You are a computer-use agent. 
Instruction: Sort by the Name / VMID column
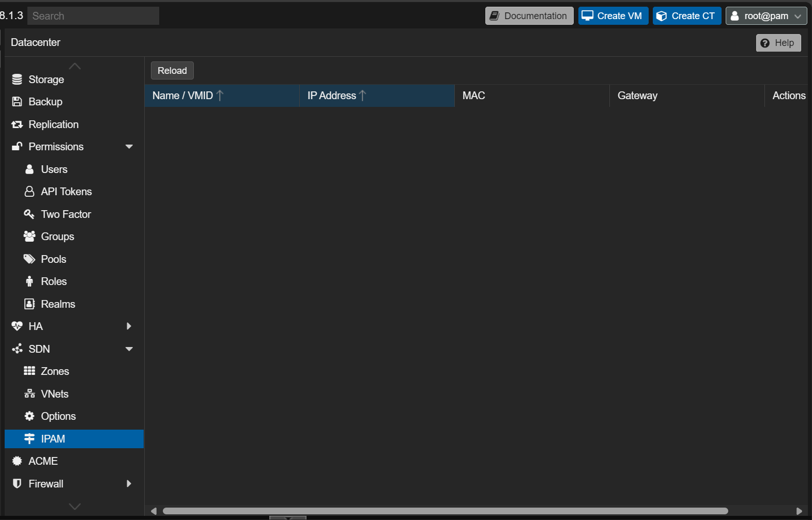coord(222,96)
